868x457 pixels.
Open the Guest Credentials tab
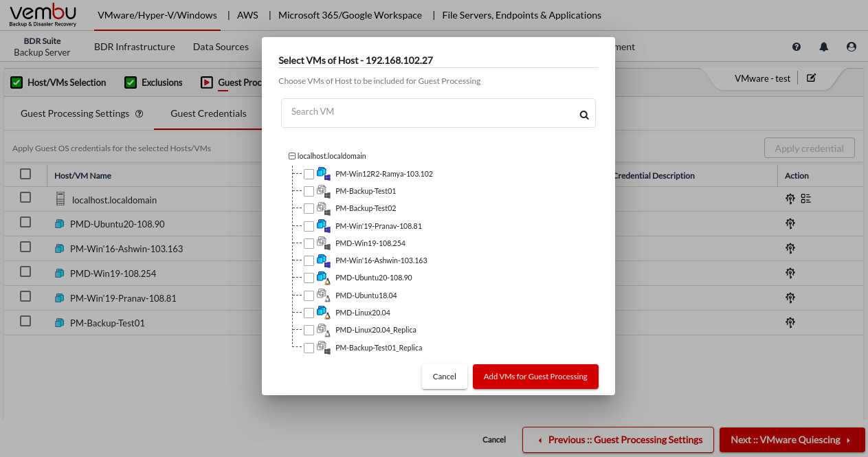click(x=208, y=113)
